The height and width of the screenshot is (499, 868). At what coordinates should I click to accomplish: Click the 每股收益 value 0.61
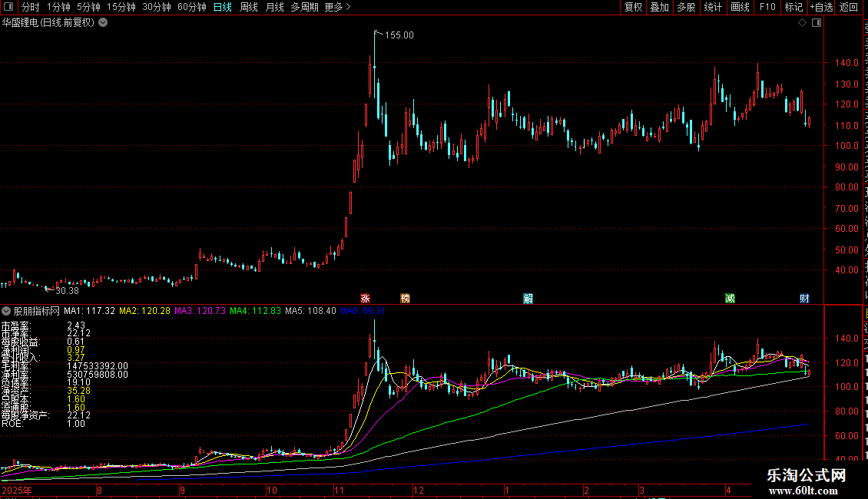[76, 342]
